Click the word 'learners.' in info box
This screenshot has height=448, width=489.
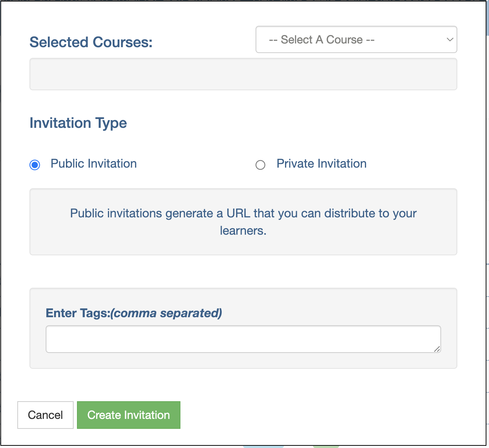(243, 231)
